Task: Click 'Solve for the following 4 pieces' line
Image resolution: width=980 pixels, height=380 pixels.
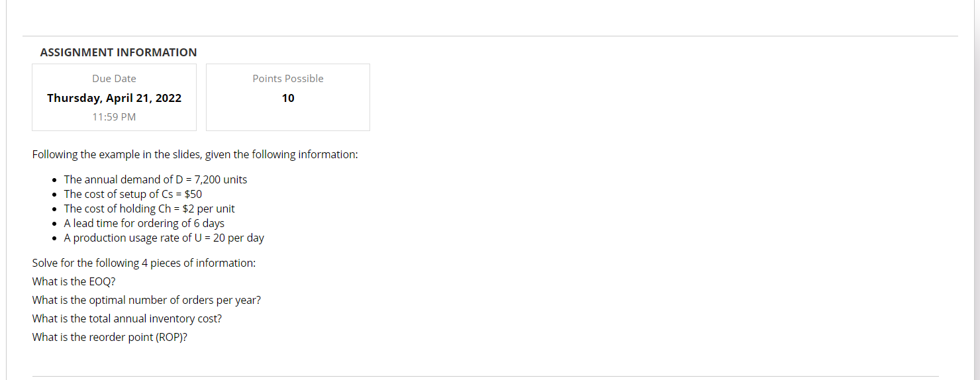Action: click(144, 263)
